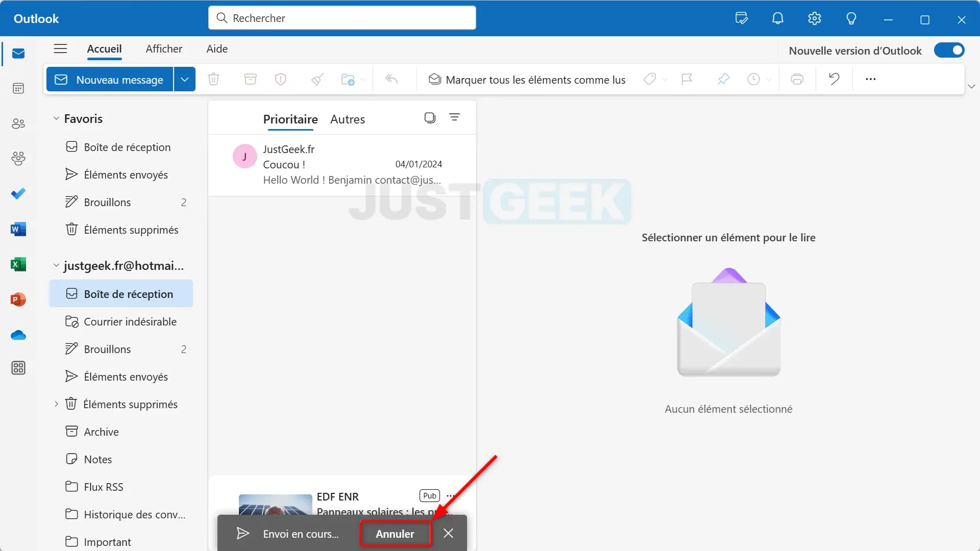Click the Report shield toolbar icon
This screenshot has width=980, height=551.
click(281, 79)
